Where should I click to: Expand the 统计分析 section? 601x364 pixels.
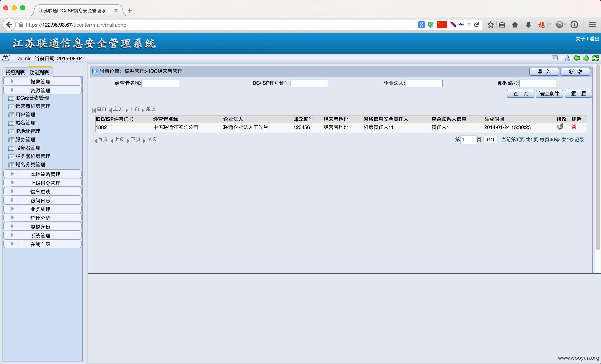(42, 218)
